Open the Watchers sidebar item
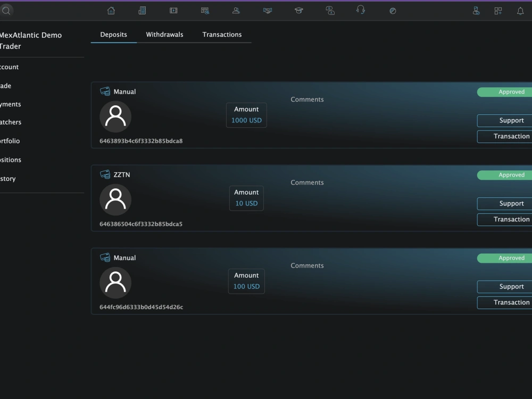The image size is (532, 399). 11,122
